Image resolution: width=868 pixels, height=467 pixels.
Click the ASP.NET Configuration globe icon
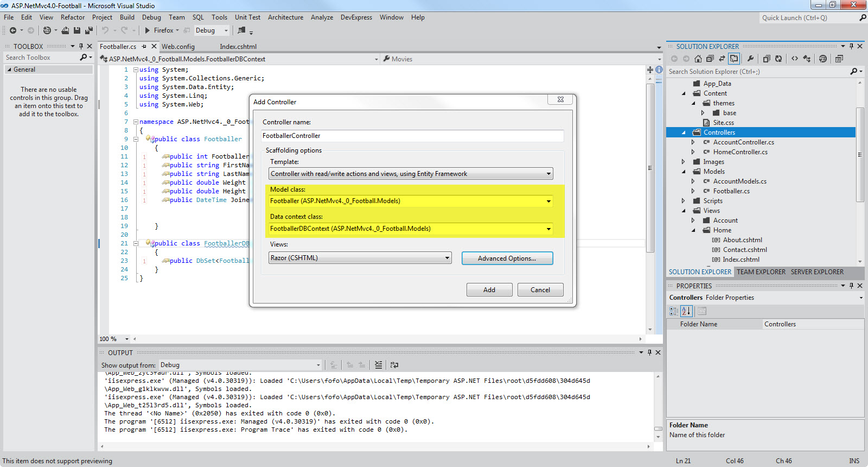(x=823, y=59)
